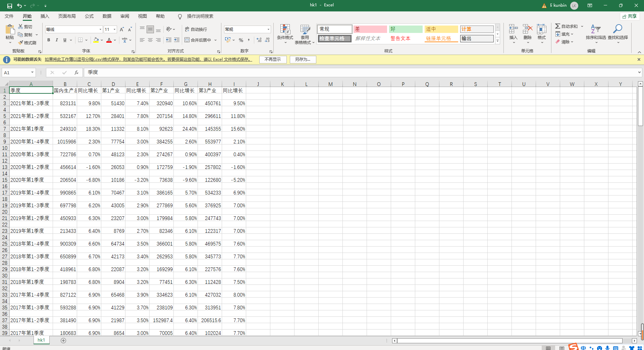The height and width of the screenshot is (350, 644).
Task: Collapse the ribbon with the chevron
Action: coord(639,52)
